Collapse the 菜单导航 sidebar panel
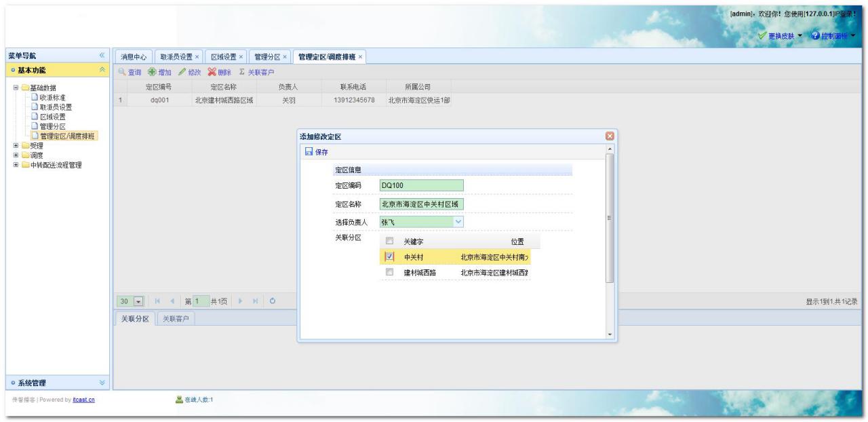This screenshot has width=868, height=422. [x=102, y=56]
